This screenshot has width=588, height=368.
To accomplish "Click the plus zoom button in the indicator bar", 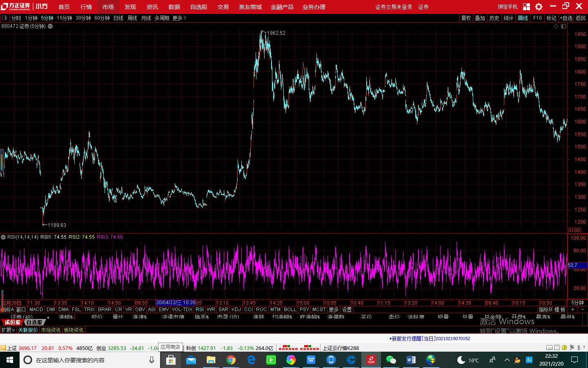I will 572,310.
